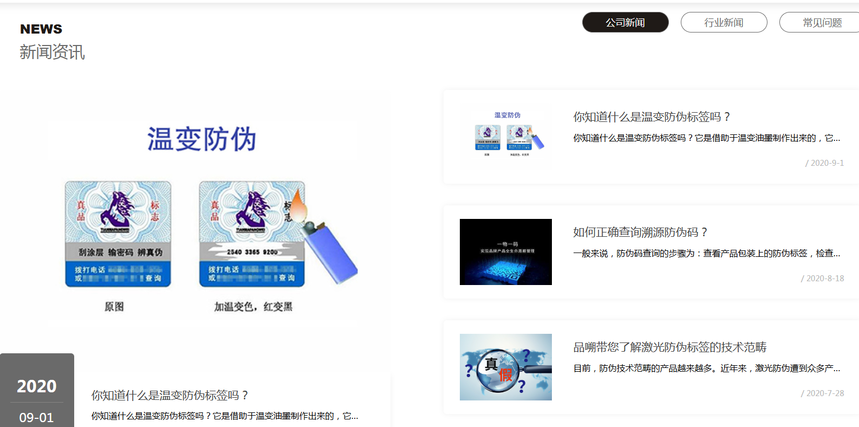Open list article 你知道什么是温变防伪标签吗？ dated 2020-9-1

coord(652,117)
